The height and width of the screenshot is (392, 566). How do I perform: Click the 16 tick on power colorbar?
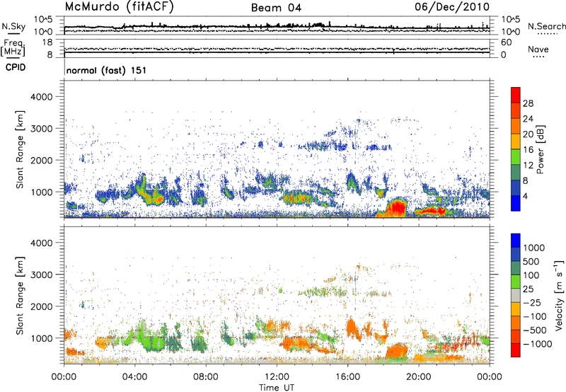pyautogui.click(x=528, y=150)
